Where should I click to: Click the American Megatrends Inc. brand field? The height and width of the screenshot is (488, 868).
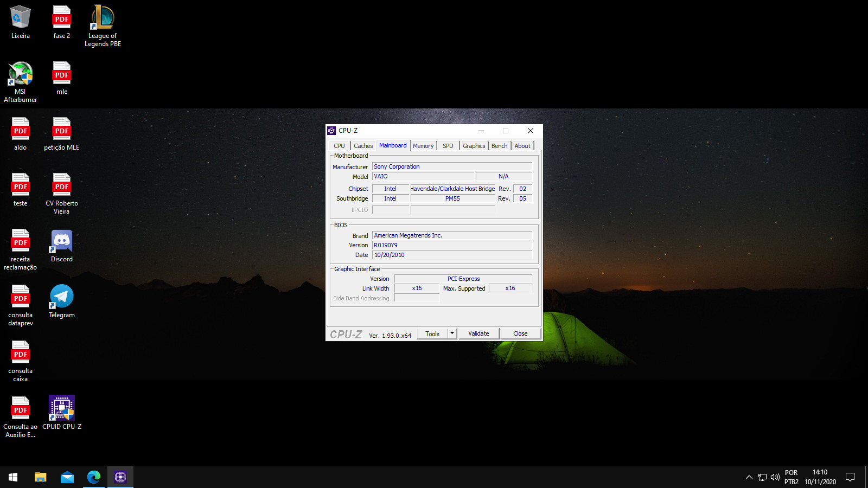(452, 235)
